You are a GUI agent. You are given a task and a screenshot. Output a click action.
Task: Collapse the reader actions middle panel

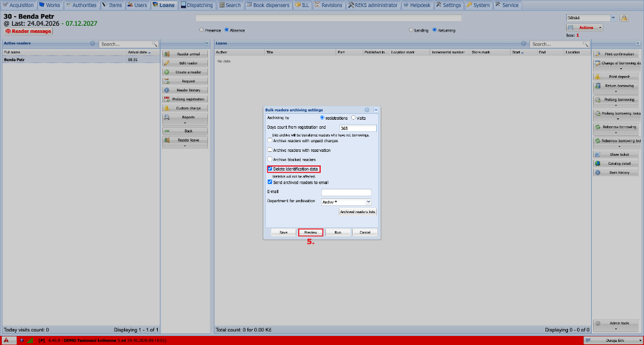[x=206, y=43]
